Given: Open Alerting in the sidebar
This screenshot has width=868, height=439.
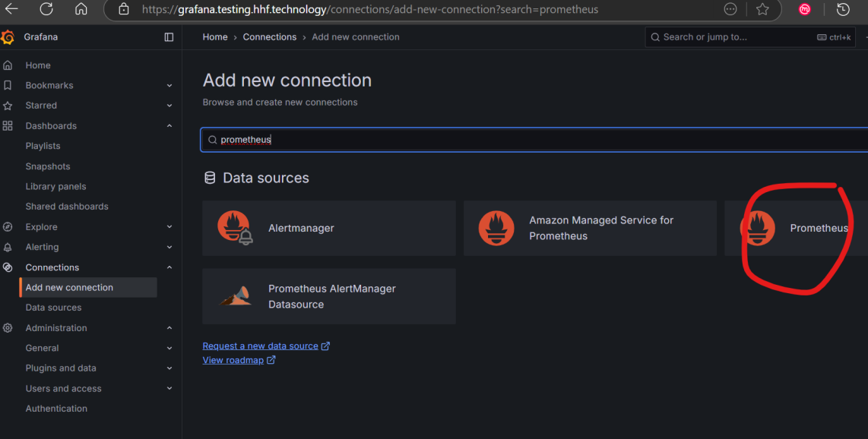Looking at the screenshot, I should click(42, 247).
